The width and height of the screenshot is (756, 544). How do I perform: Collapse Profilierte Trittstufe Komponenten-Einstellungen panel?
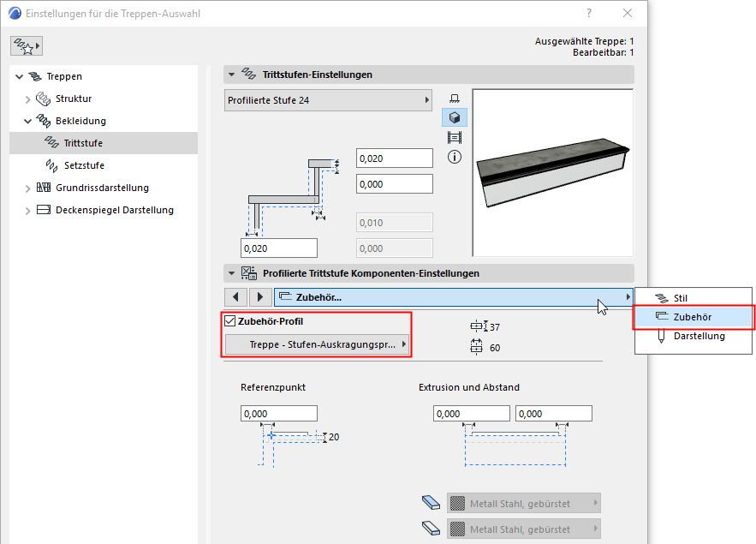[x=231, y=273]
